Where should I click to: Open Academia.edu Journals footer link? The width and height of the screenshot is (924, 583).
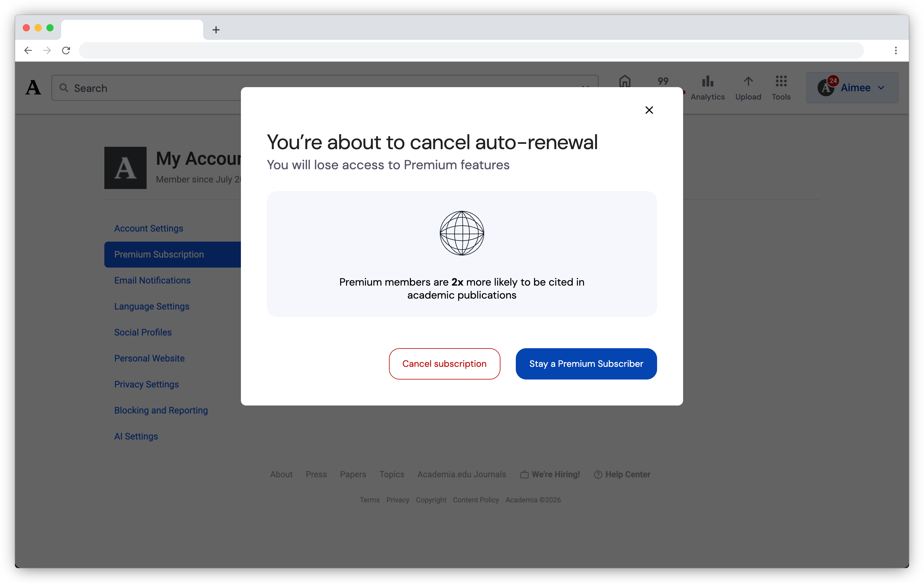click(x=462, y=474)
